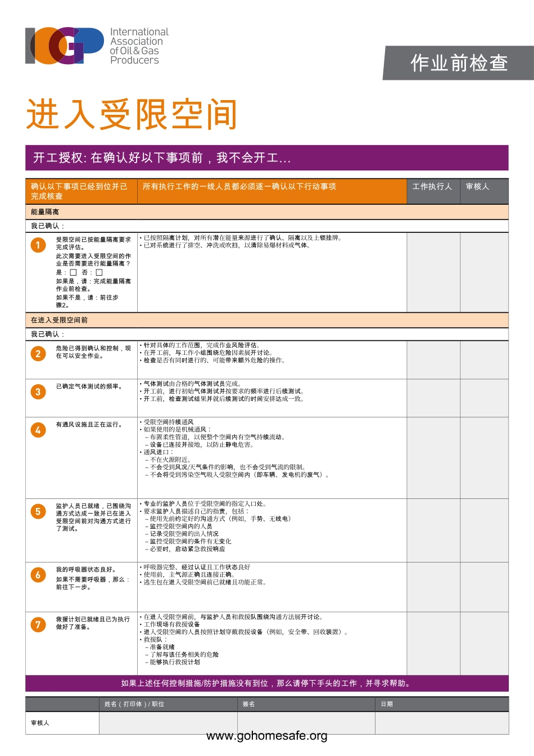Click the 姓名（打印体）/职位 input field
This screenshot has height=756, width=534.
click(168, 723)
